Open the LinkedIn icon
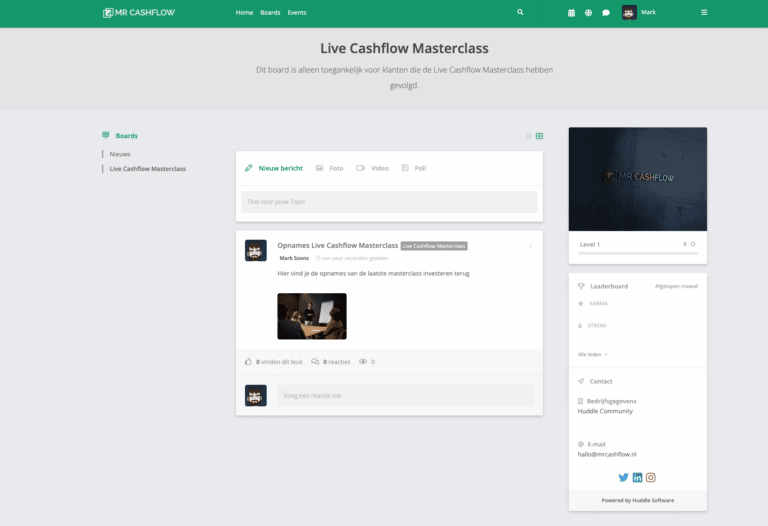This screenshot has height=526, width=768. coord(637,478)
